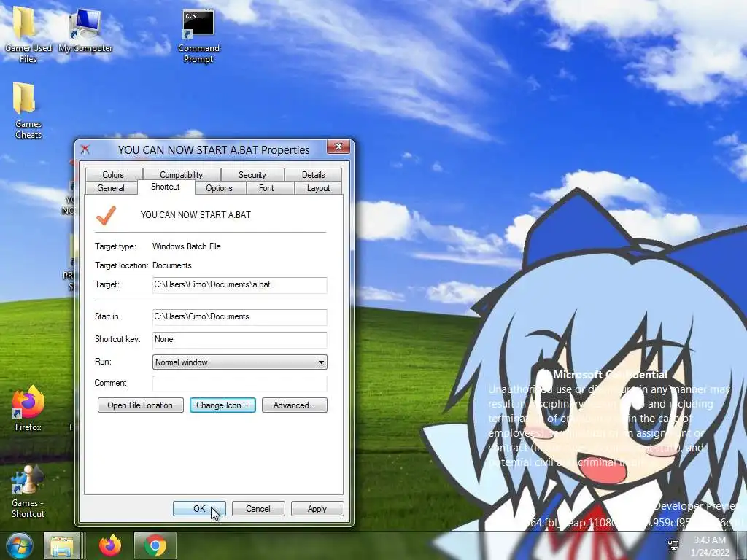Switch to the Layout tab
The image size is (747, 560).
[318, 188]
